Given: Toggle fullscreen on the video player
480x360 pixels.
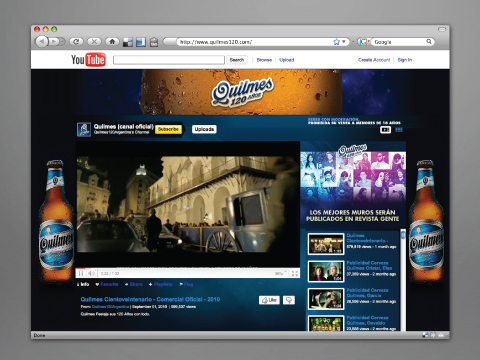Looking at the screenshot, I should 294,273.
